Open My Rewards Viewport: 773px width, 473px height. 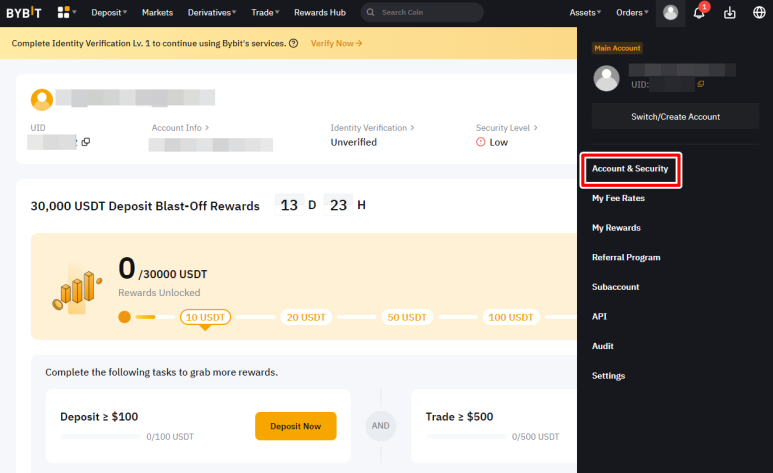click(616, 228)
